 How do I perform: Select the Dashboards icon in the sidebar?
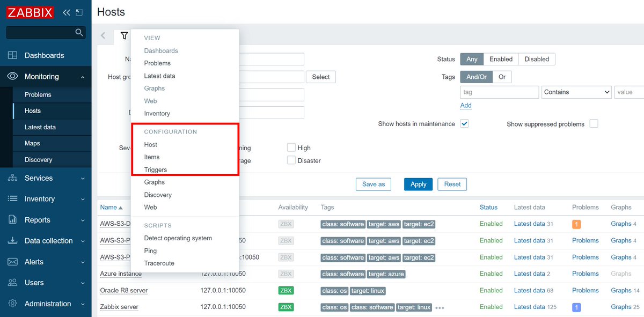click(x=13, y=55)
